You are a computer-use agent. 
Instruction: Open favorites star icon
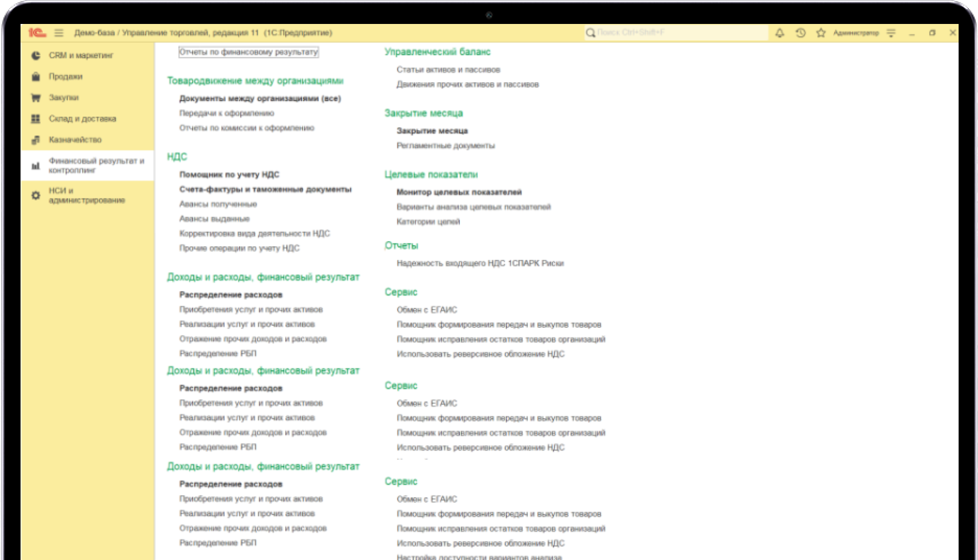pos(821,33)
